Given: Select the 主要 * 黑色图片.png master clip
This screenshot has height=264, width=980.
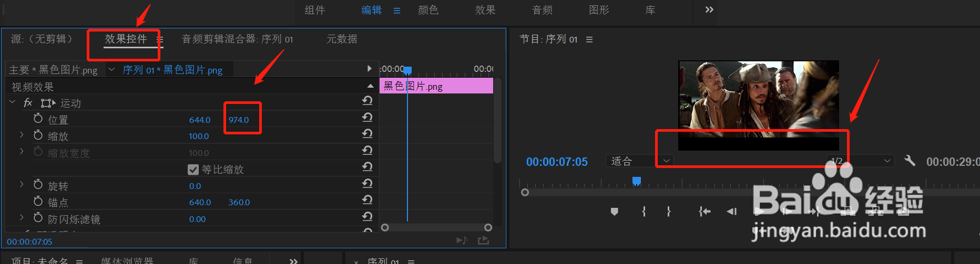Looking at the screenshot, I should tap(53, 70).
